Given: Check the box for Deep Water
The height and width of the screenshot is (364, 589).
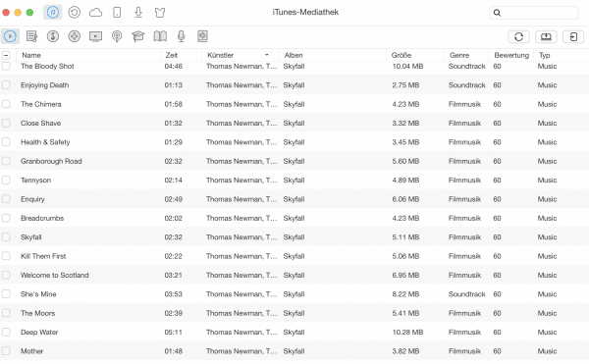Looking at the screenshot, I should pyautogui.click(x=6, y=332).
